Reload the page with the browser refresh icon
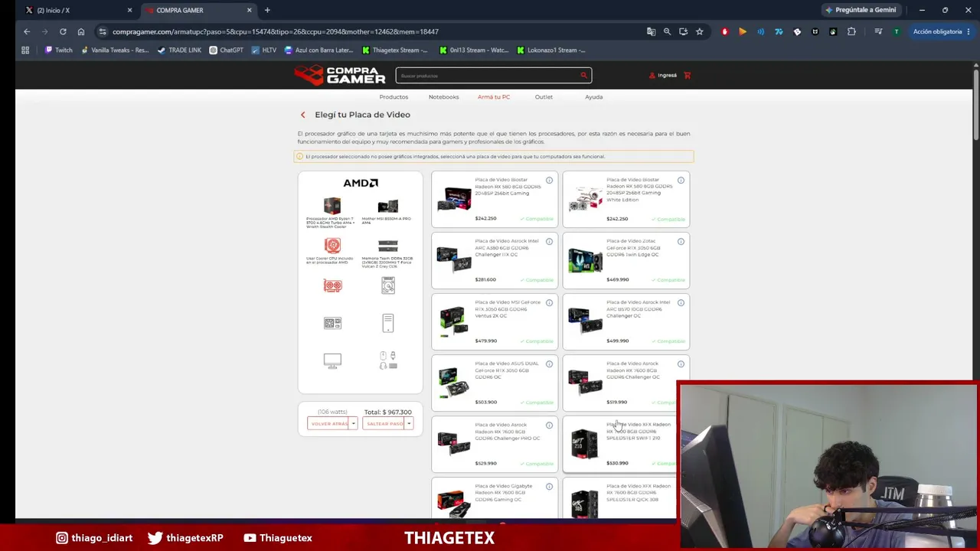980x551 pixels. [63, 31]
